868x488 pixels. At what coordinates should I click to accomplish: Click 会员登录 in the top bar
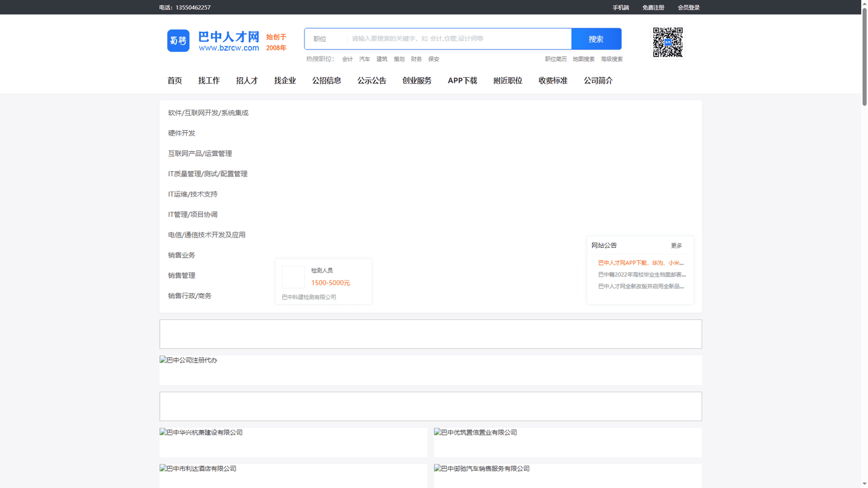[689, 7]
